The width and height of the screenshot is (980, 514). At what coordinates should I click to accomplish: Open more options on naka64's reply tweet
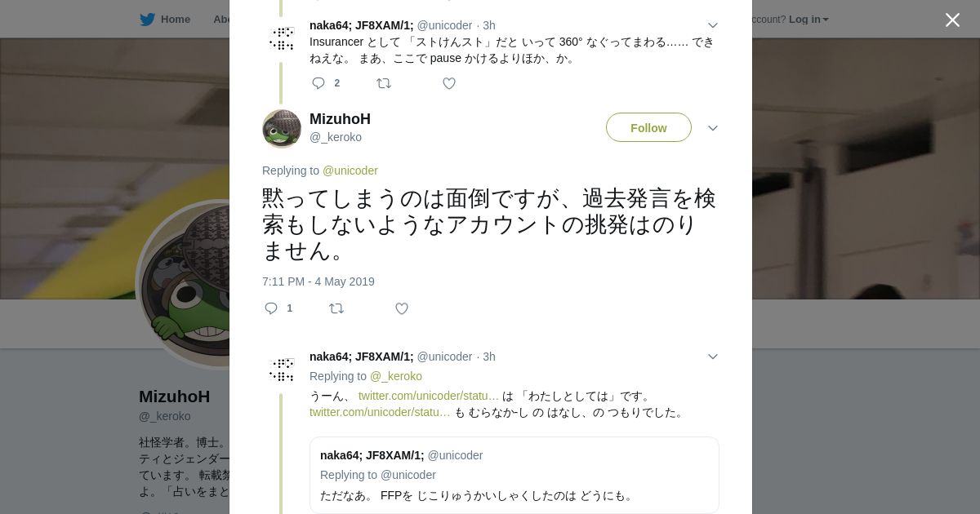click(x=713, y=357)
